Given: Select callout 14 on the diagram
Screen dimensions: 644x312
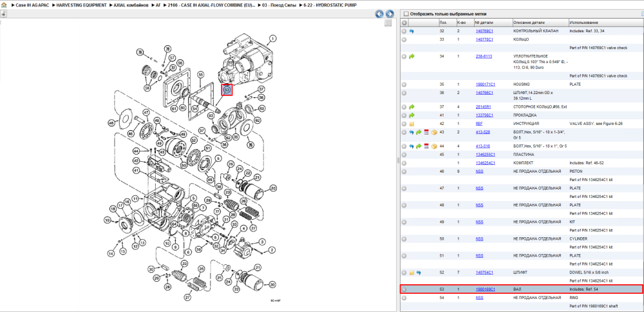Looking at the screenshot, I should pyautogui.click(x=111, y=254).
